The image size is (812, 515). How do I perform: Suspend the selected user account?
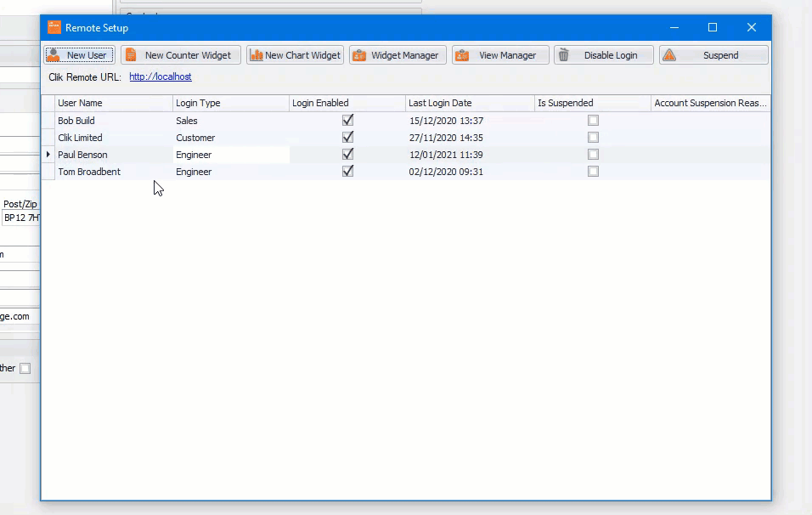click(713, 55)
